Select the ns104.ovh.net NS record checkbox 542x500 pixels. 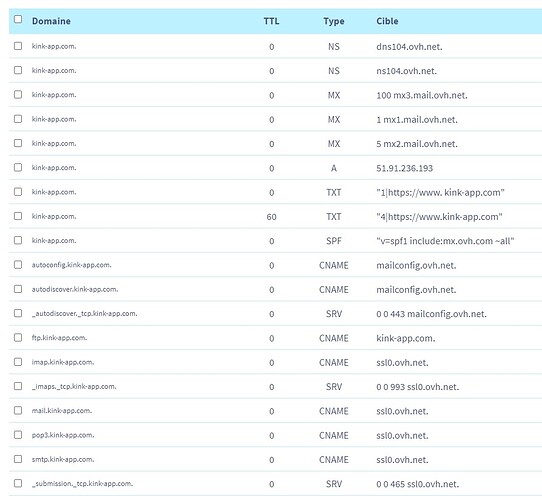18,70
